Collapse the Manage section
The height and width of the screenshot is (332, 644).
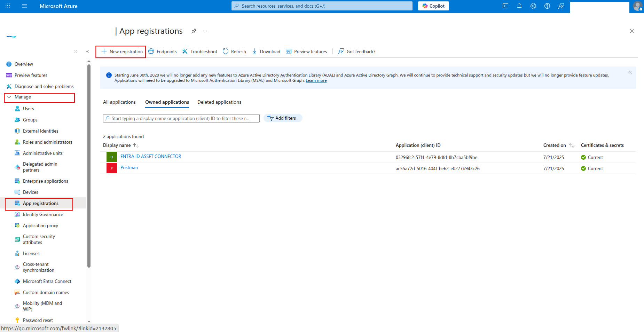tap(9, 97)
